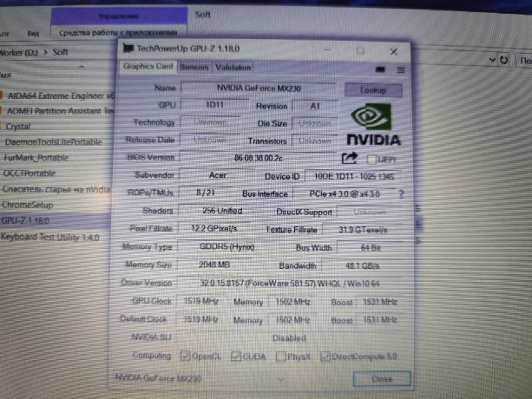Image resolution: width=532 pixels, height=399 pixels.
Task: Collapse the Explorer column sort chevron
Action: pyautogui.click(x=82, y=67)
